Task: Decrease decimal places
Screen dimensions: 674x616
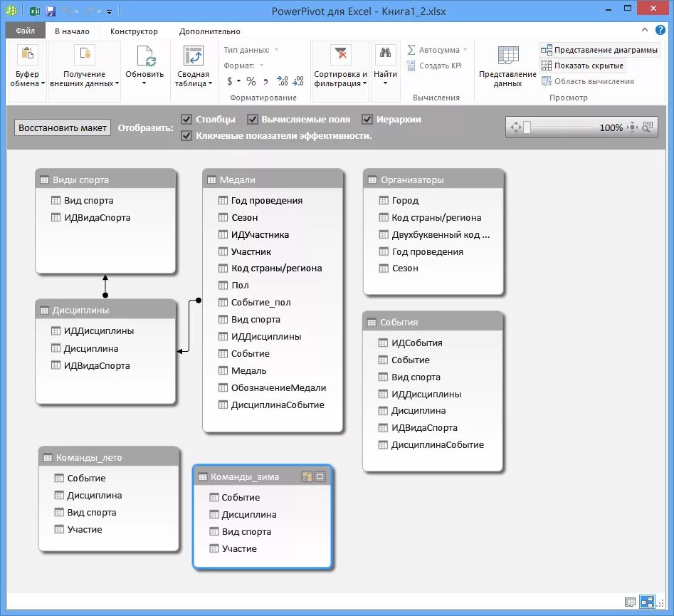Action: point(298,81)
